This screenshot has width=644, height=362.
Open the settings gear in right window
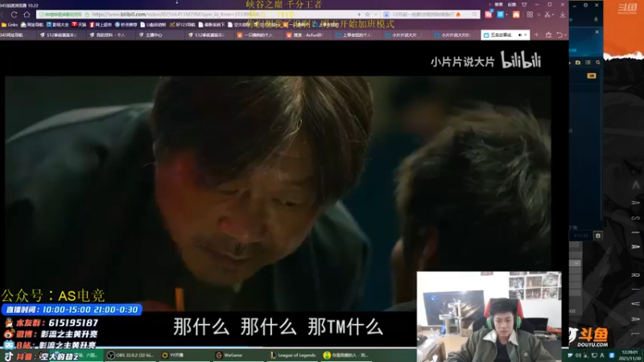[586, 6]
